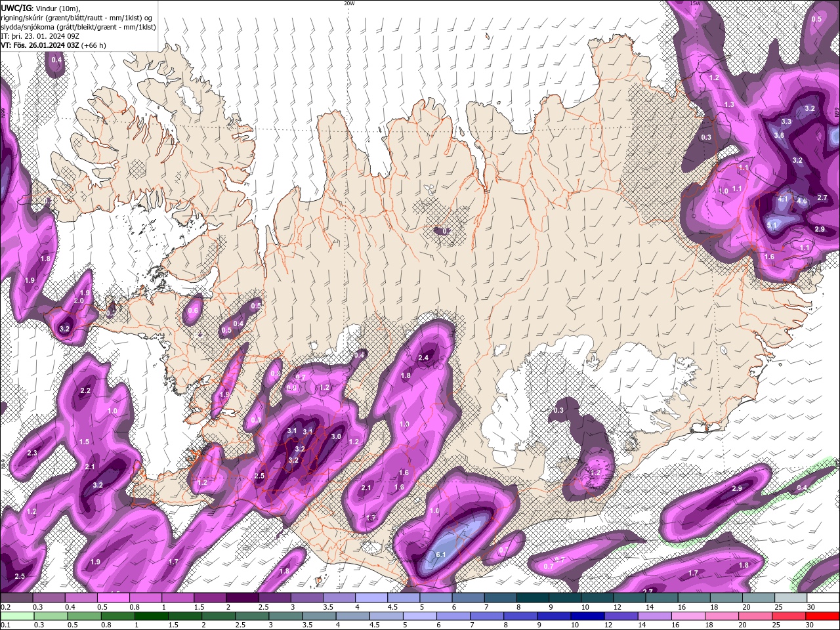Click the 2.3 value at the western map edge

point(32,453)
